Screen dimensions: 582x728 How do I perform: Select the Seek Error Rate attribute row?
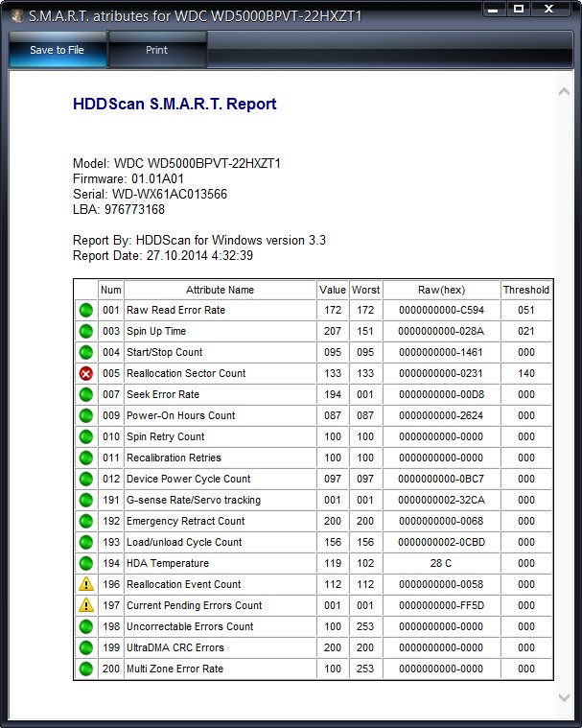pyautogui.click(x=314, y=394)
